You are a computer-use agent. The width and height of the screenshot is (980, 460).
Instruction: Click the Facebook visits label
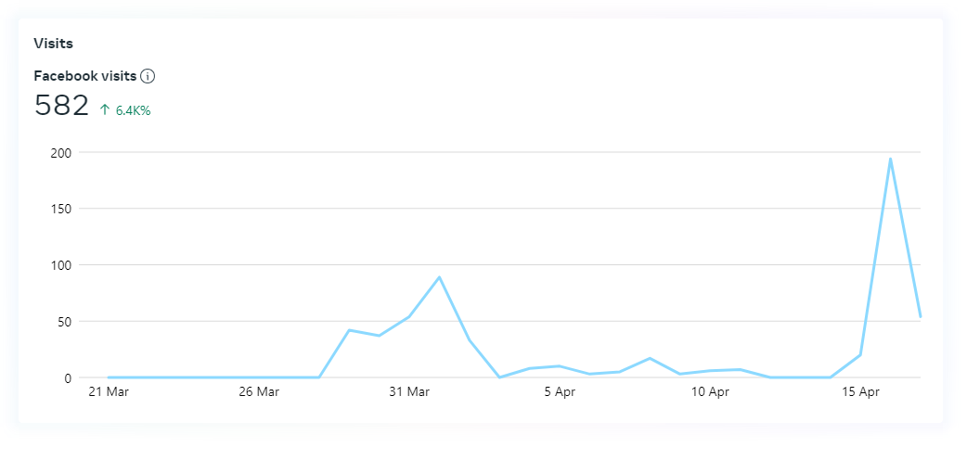pyautogui.click(x=85, y=76)
